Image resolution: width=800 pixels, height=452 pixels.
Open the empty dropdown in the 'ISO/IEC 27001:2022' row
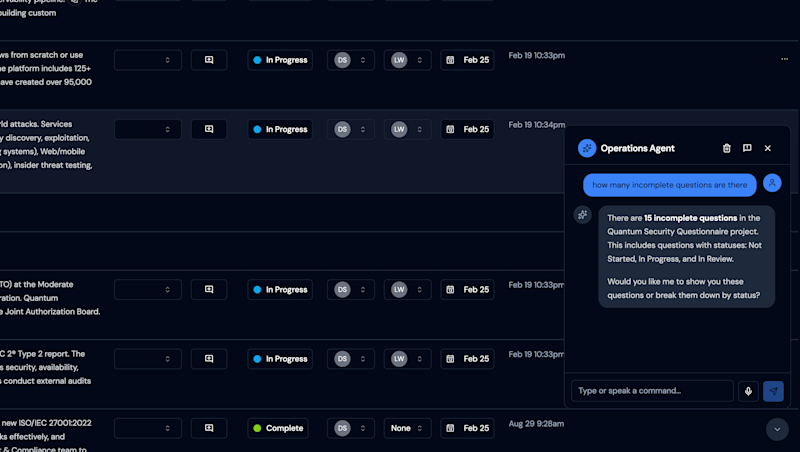148,429
